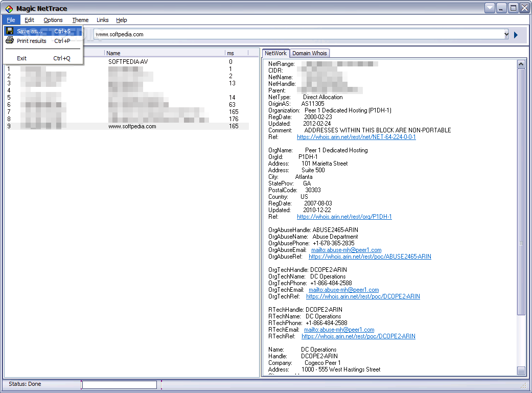The height and width of the screenshot is (393, 532).
Task: Open the NET-64-224-0-0-1 whois link
Action: click(x=356, y=137)
